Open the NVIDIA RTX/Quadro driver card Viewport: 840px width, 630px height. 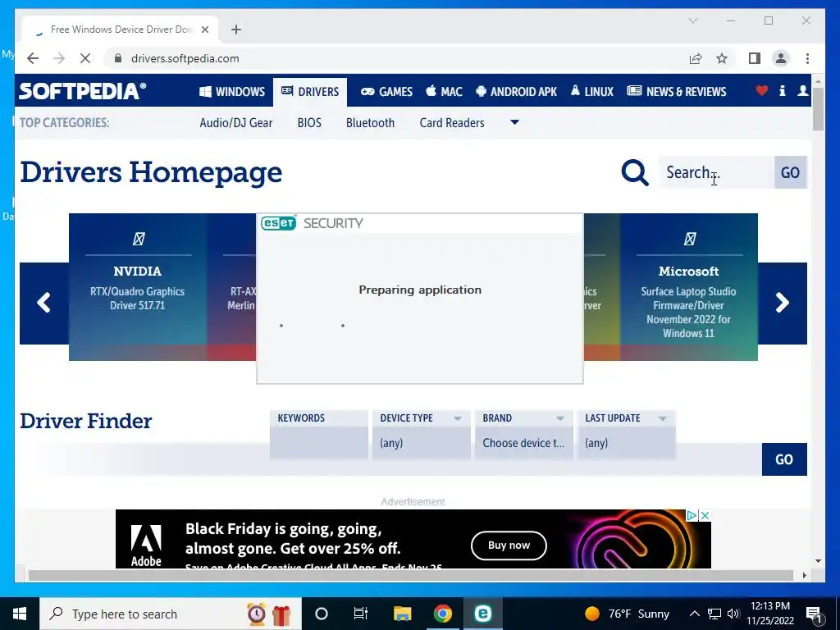138,286
